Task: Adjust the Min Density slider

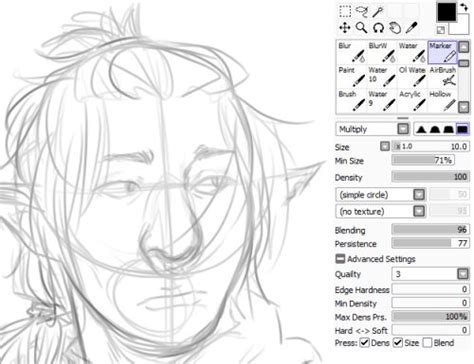Action: click(x=430, y=303)
